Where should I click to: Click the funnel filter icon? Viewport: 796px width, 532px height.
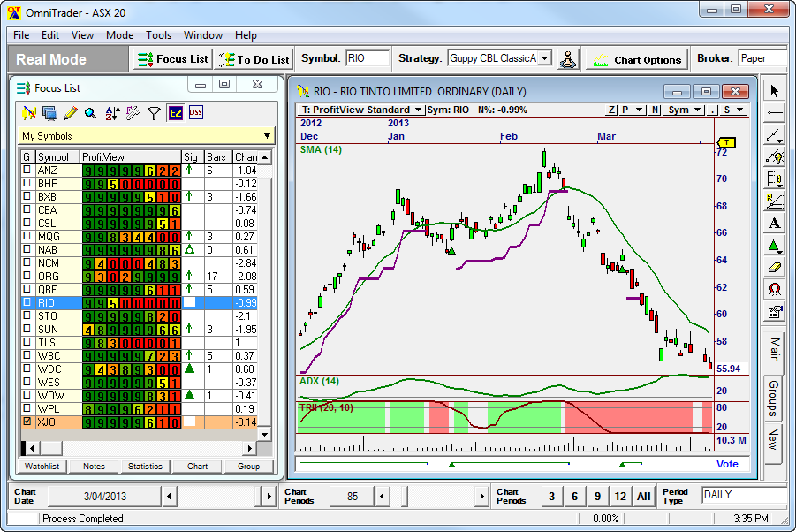coord(154,113)
